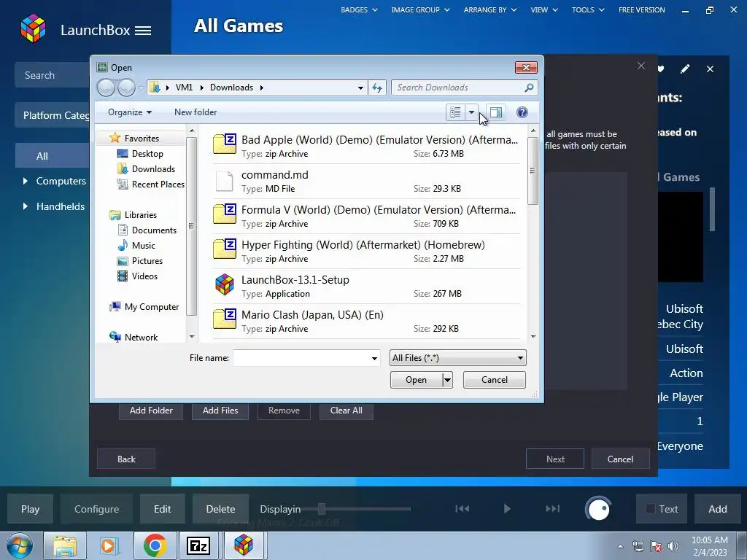747x560 pixels.
Task: Expand the address bar previous locations dropdown
Action: click(x=360, y=87)
